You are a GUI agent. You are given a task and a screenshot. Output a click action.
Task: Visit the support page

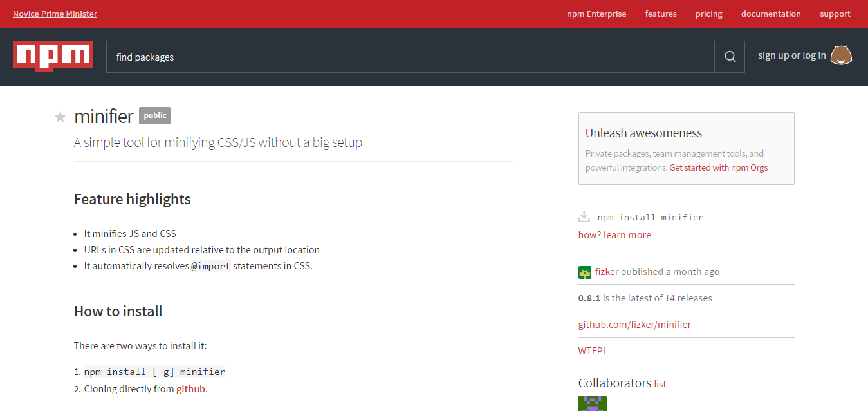pos(835,14)
